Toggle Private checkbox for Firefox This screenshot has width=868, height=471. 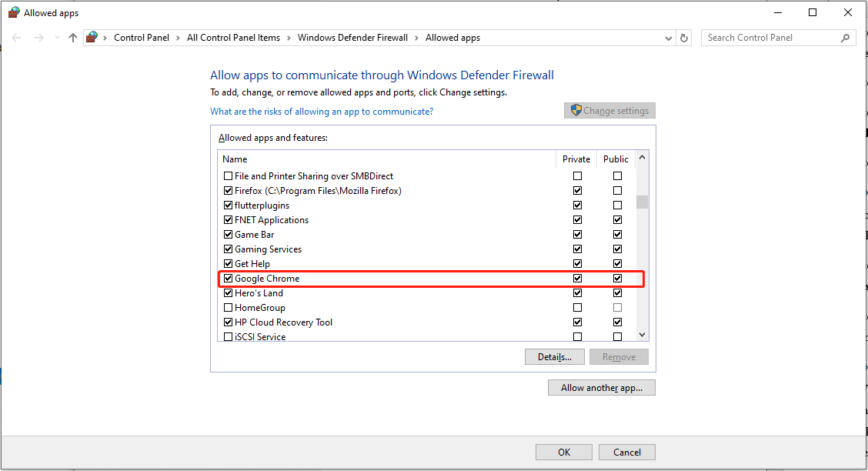click(577, 191)
